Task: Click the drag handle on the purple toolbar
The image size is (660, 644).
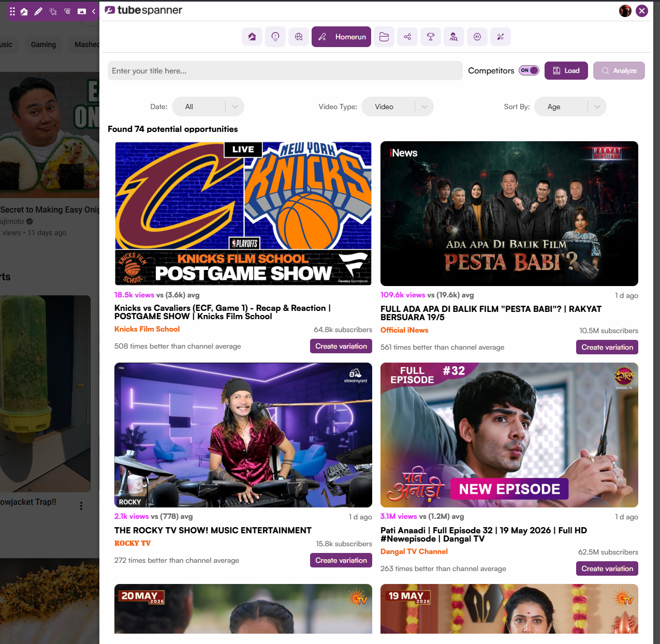Action: [12, 11]
